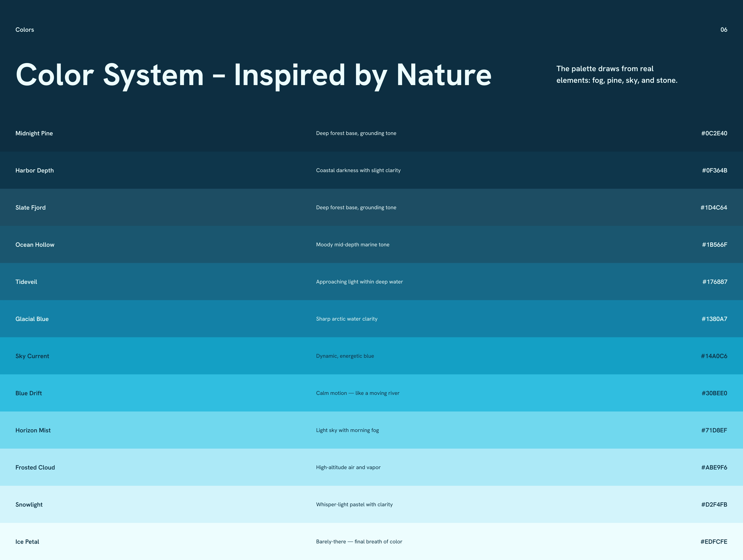Click the Colors section label
The height and width of the screenshot is (560, 743).
(x=25, y=30)
